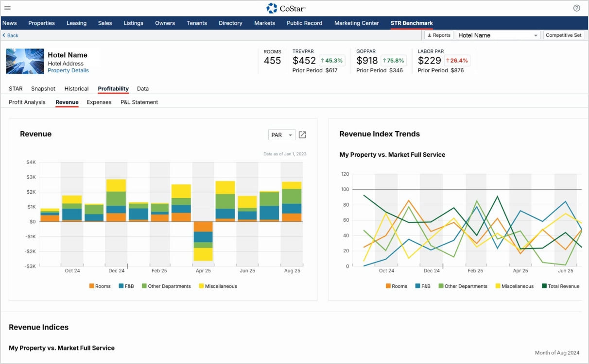Viewport: 589px width, 364px height.
Task: Open Revenue chart in expanded view icon
Action: [302, 135]
